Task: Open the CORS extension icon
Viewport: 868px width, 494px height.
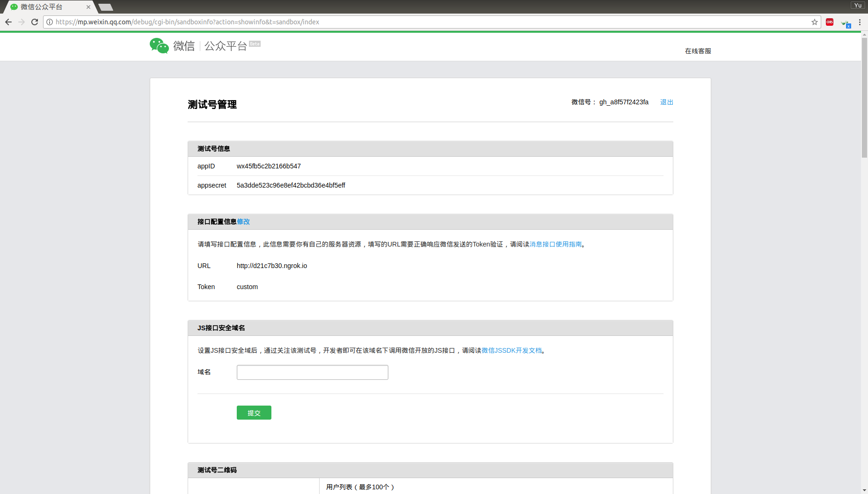Action: click(x=830, y=22)
